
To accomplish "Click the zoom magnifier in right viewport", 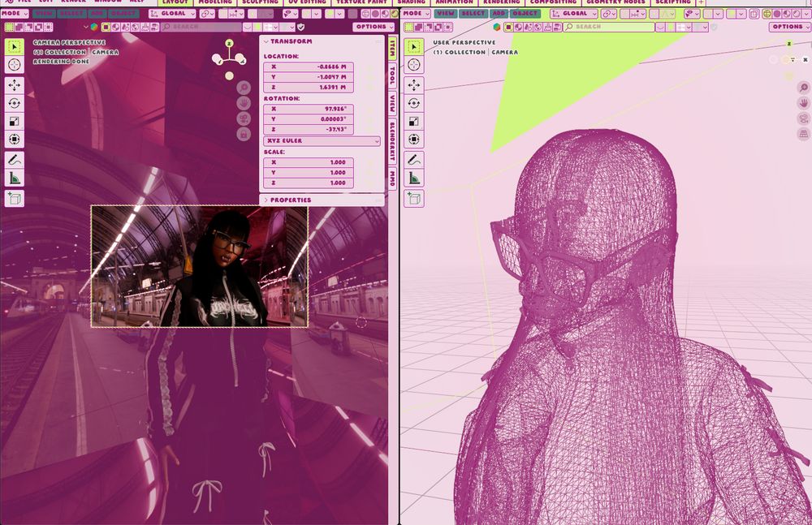I will (x=803, y=88).
